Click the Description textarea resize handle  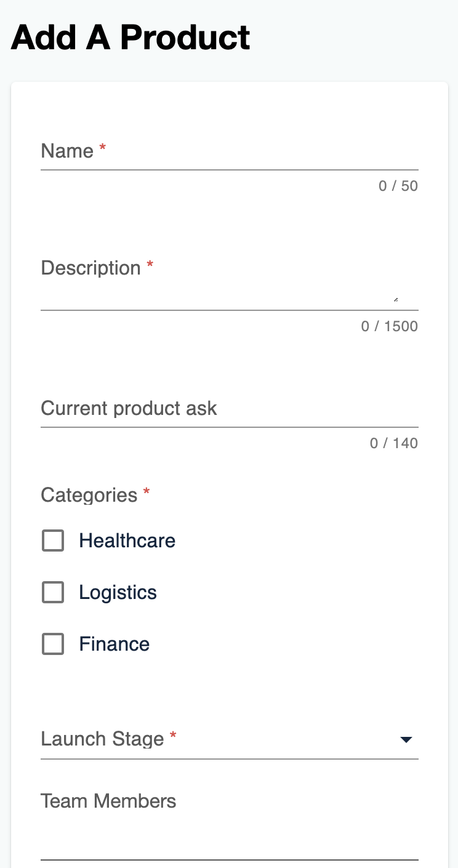395,300
